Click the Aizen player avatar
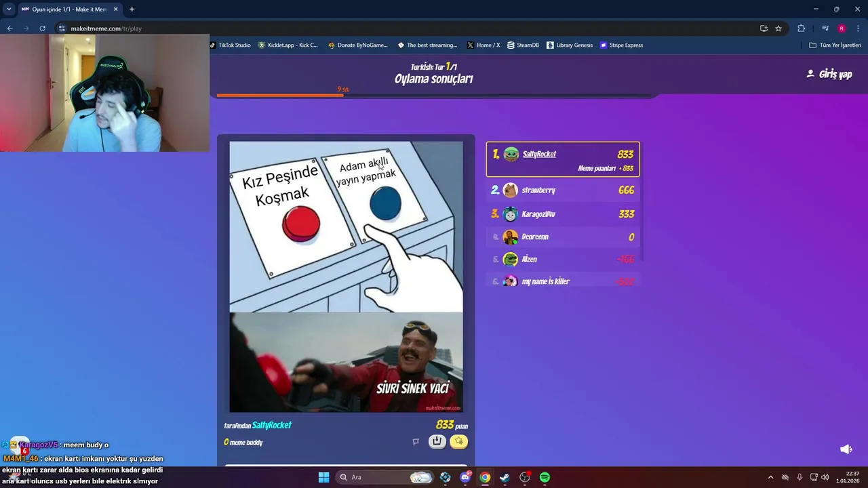 [511, 260]
